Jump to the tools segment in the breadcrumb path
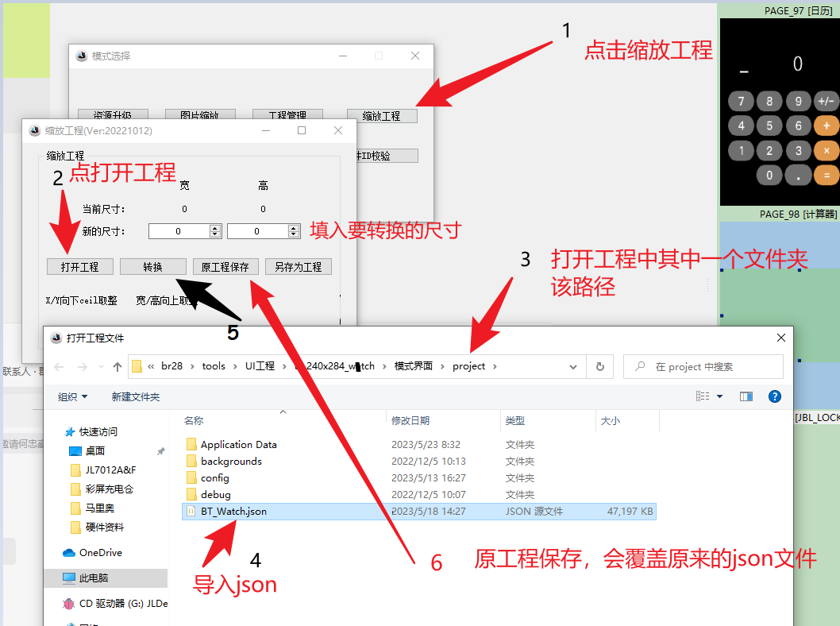 (x=214, y=366)
